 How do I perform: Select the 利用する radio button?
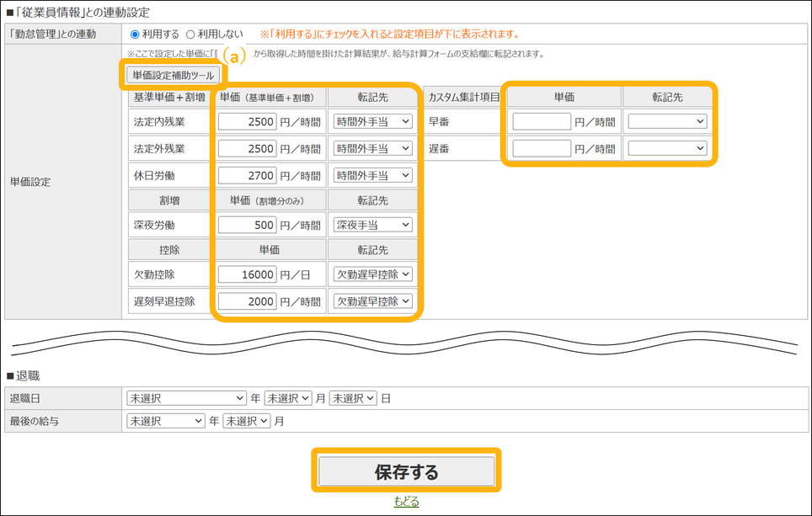pos(136,35)
